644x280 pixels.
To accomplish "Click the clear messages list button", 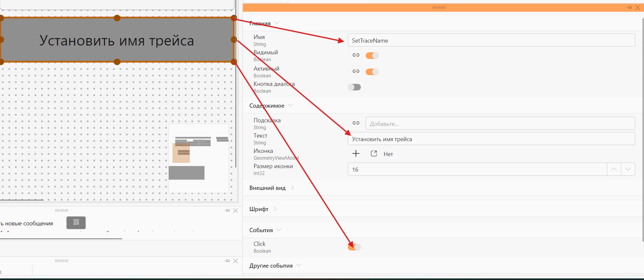I will [76, 223].
